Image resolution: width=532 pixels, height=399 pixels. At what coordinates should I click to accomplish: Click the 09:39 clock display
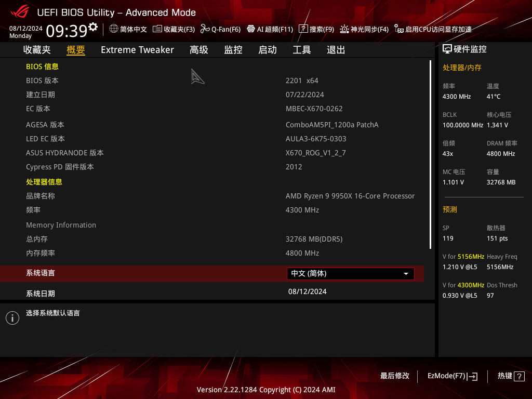(66, 31)
